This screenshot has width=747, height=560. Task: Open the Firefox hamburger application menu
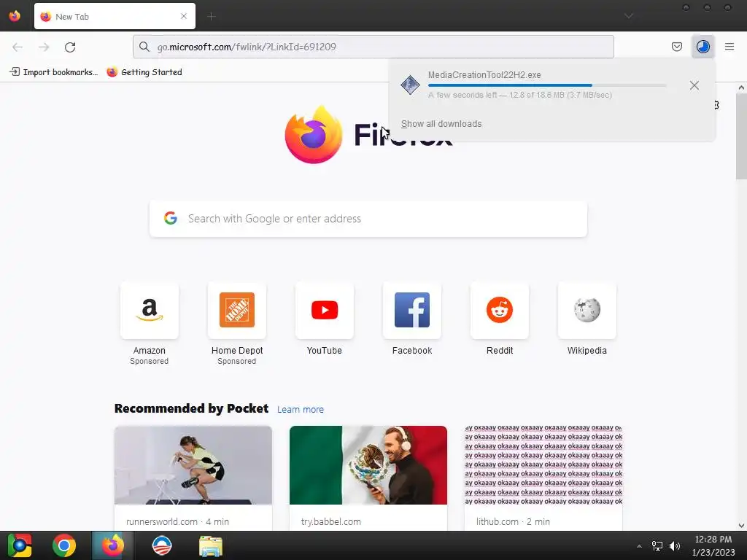[729, 47]
